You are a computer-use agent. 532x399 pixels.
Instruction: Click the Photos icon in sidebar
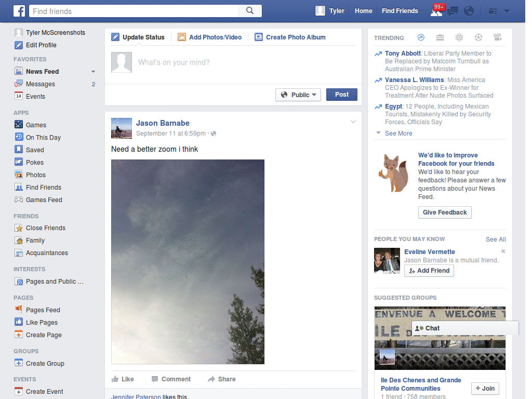click(x=19, y=175)
